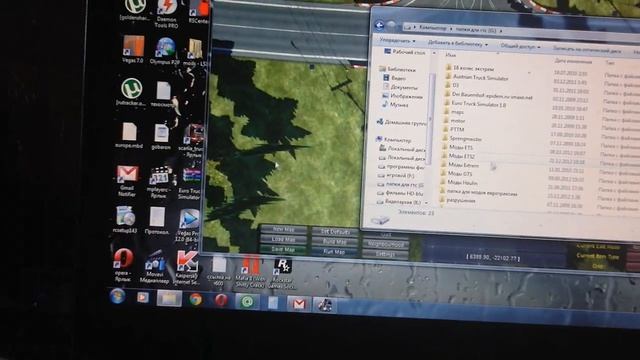
Task: Open Добавить в библиотеку dropdown in Explorer
Action: (458, 43)
